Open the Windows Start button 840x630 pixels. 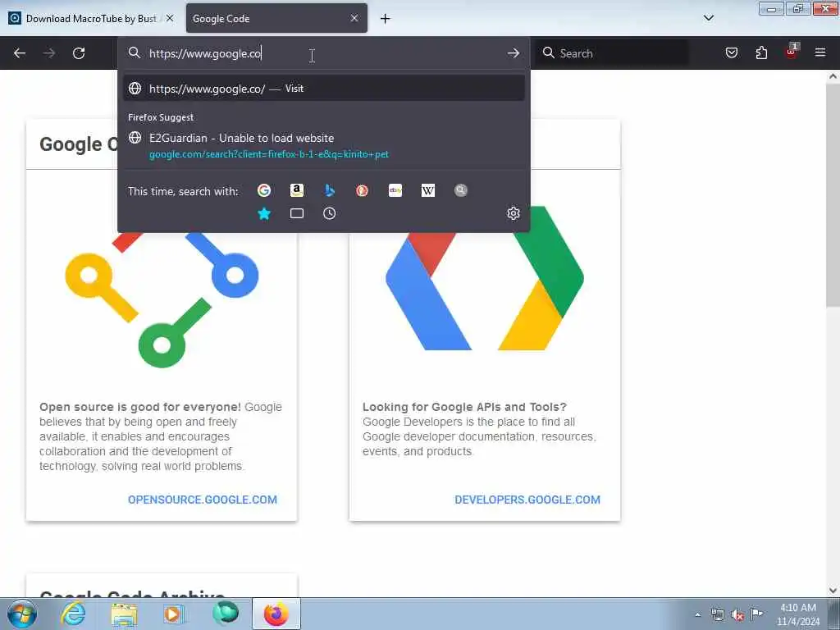coord(22,614)
